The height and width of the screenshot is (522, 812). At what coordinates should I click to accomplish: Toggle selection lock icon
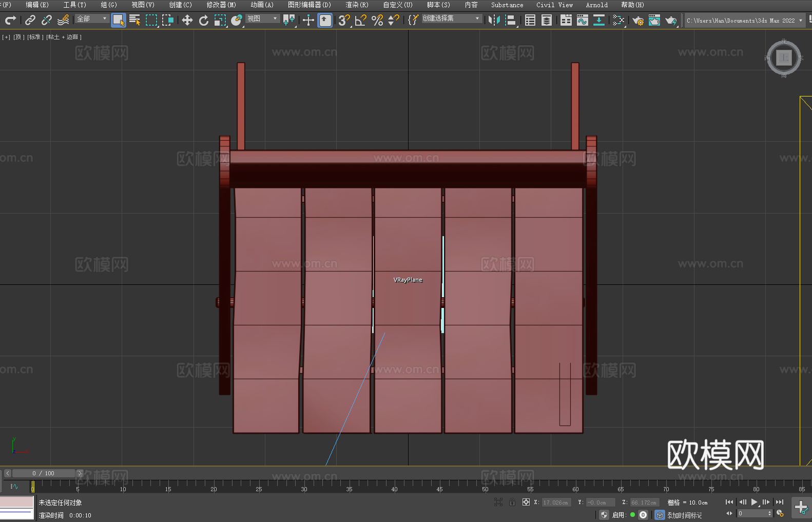click(x=512, y=502)
